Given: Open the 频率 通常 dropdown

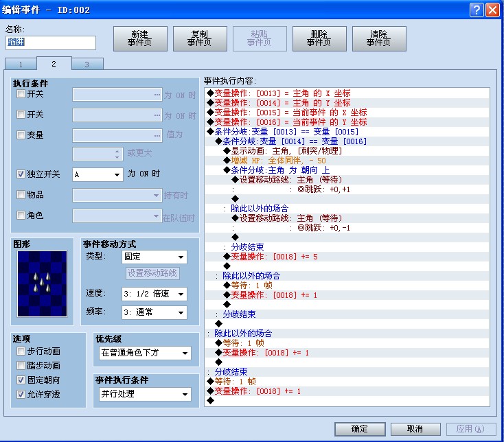Looking at the screenshot, I should [x=154, y=312].
